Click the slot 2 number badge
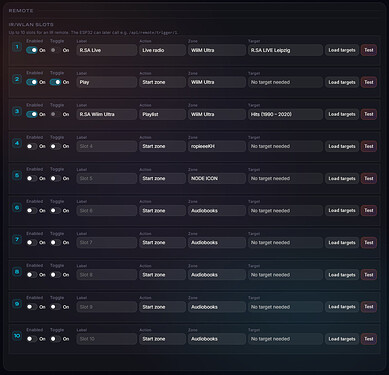The height and width of the screenshot is (375, 389). click(x=17, y=79)
